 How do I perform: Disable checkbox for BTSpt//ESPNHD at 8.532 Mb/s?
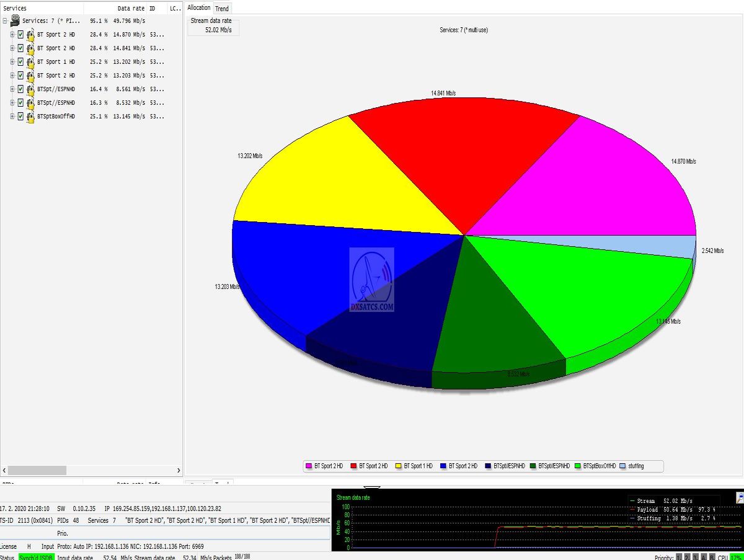20,103
